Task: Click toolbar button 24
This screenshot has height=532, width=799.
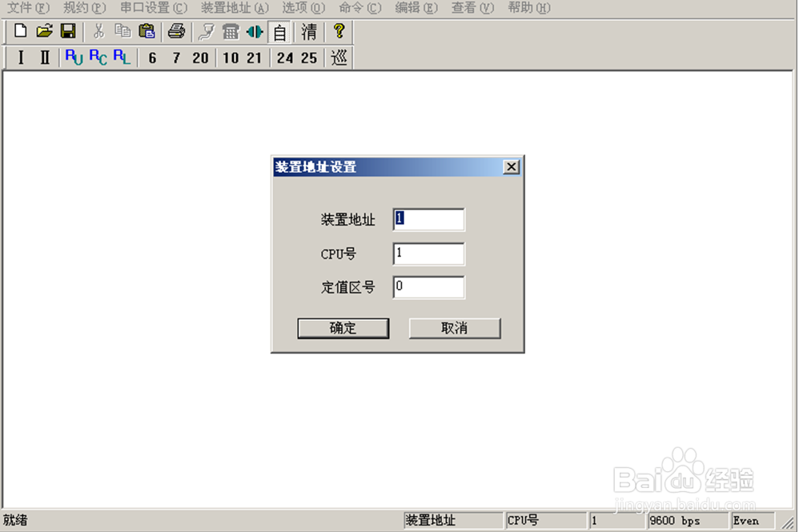Action: pos(285,58)
